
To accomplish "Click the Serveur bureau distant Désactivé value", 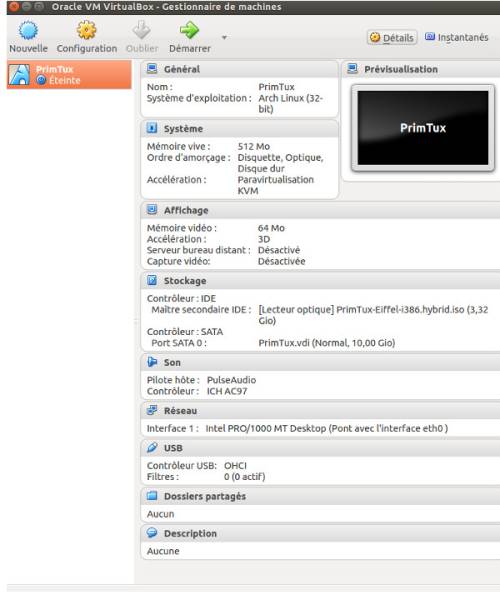I will point(279,250).
